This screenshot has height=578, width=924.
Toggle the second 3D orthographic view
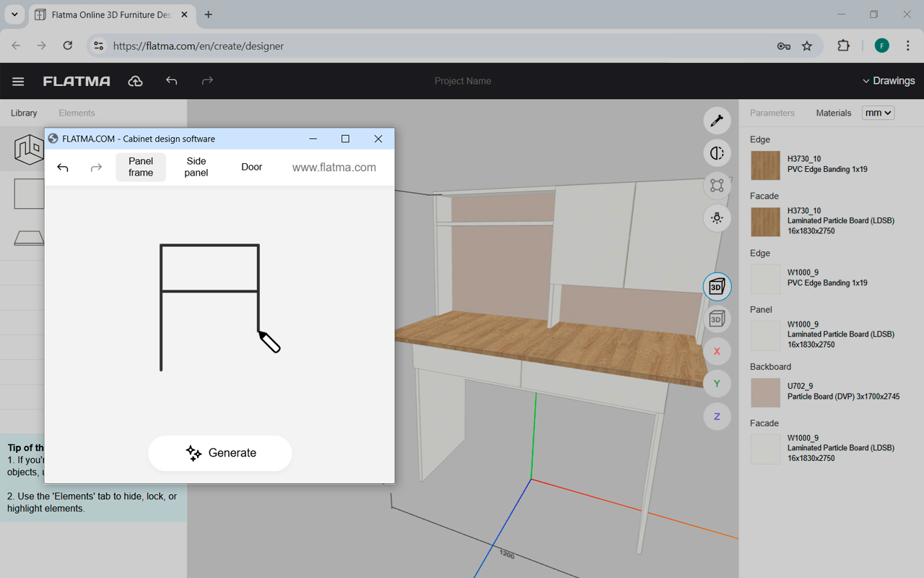(x=717, y=319)
